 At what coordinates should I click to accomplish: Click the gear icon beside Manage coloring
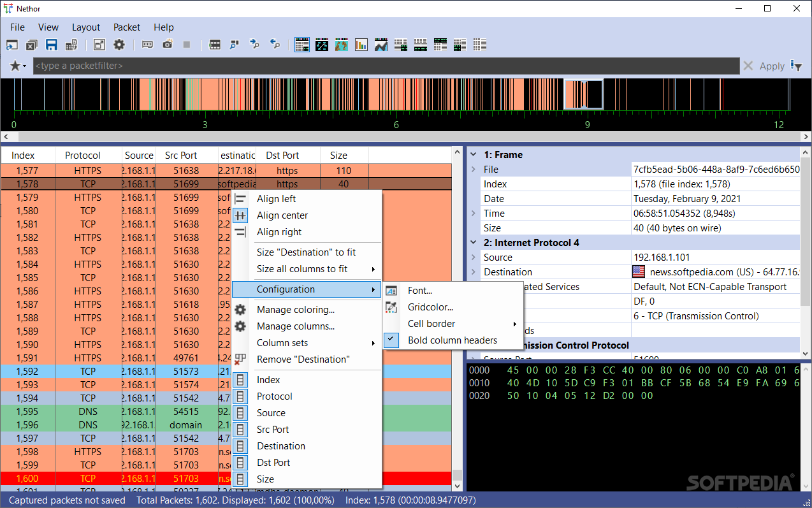[240, 310]
